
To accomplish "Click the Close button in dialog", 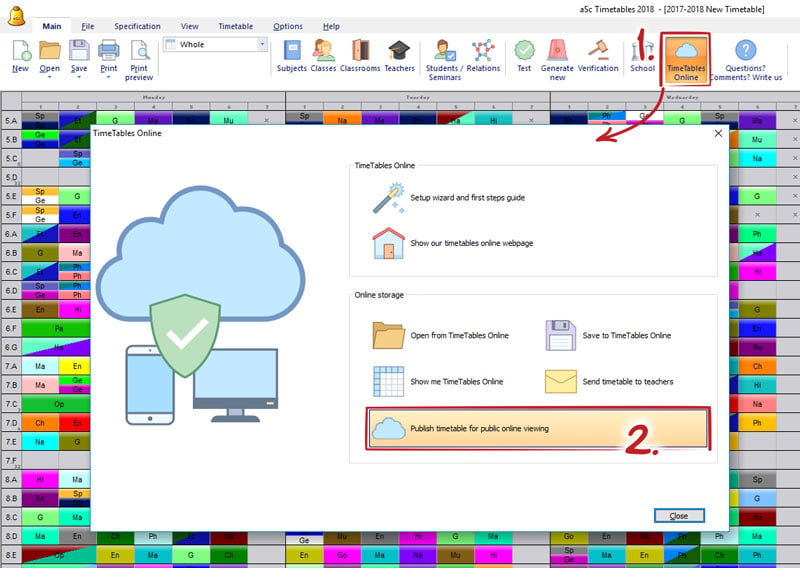I will click(x=679, y=515).
